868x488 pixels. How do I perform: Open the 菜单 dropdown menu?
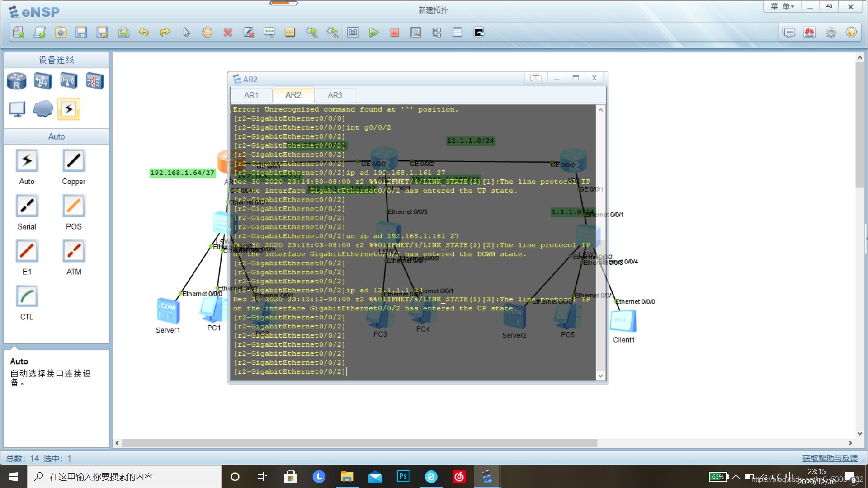782,7
